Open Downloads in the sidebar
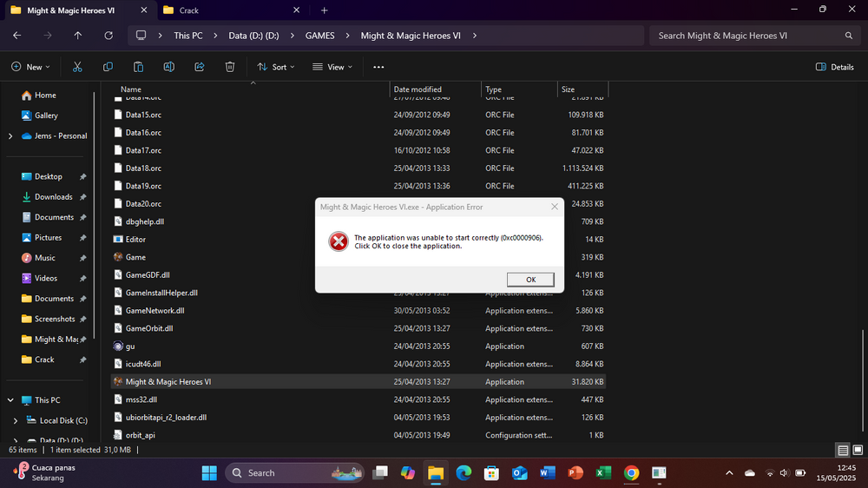The height and width of the screenshot is (488, 868). pos(53,196)
